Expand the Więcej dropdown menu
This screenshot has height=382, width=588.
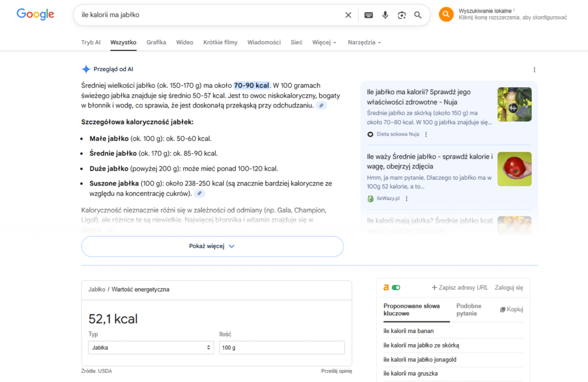[324, 43]
